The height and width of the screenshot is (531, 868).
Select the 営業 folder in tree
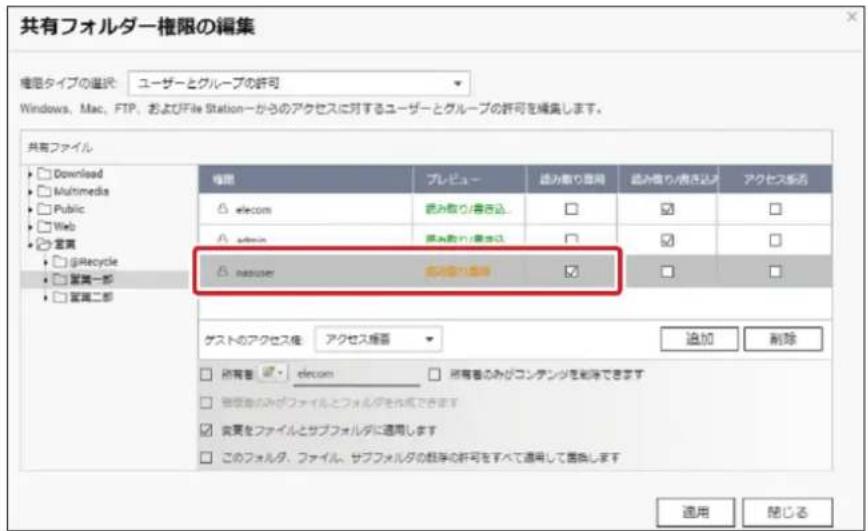(x=64, y=244)
